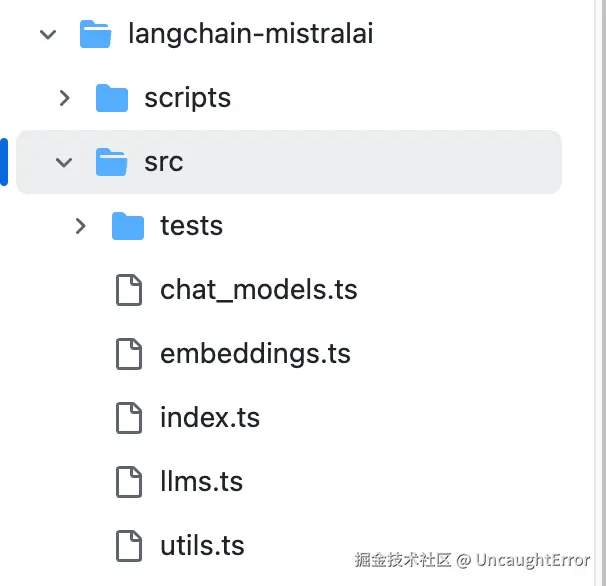Select the tests folder label

[x=191, y=226]
